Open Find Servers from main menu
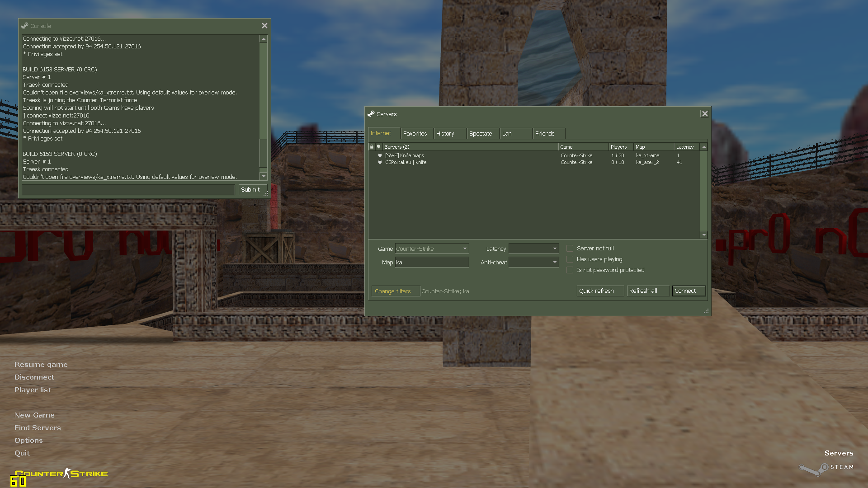This screenshot has height=488, width=868. 38,428
